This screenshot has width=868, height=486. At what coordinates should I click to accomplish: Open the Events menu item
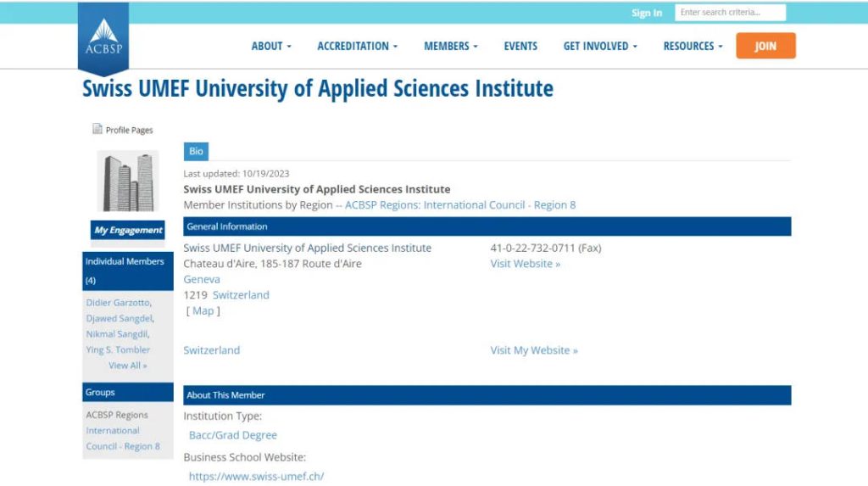[x=520, y=47]
